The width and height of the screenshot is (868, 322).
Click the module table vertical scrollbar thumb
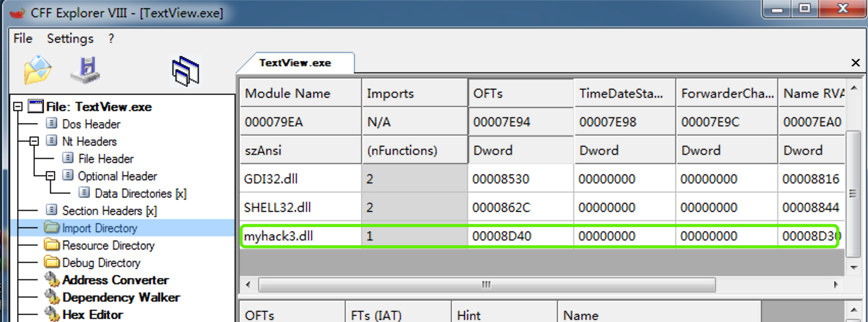(x=853, y=194)
